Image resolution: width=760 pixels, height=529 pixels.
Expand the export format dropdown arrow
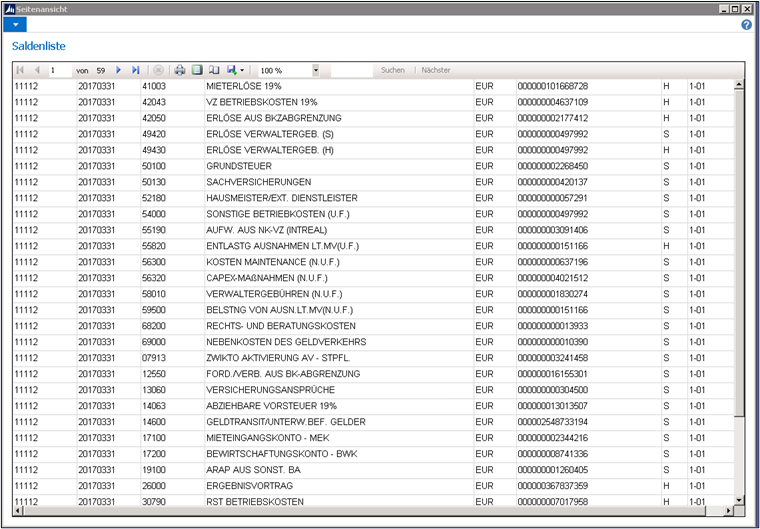tap(242, 71)
